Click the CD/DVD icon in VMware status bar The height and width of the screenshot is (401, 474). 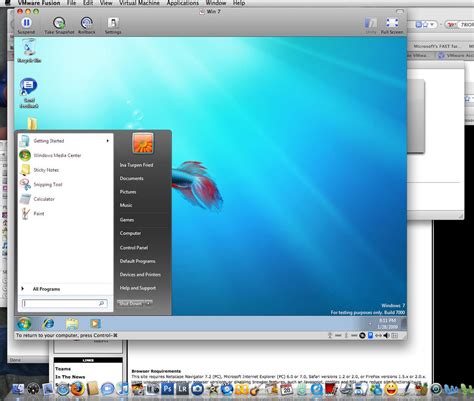[x=362, y=335]
